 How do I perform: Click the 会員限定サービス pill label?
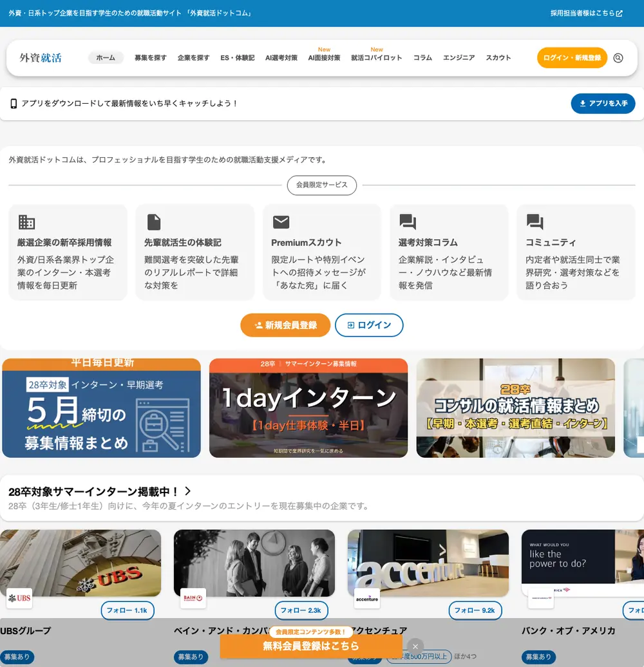(x=322, y=185)
